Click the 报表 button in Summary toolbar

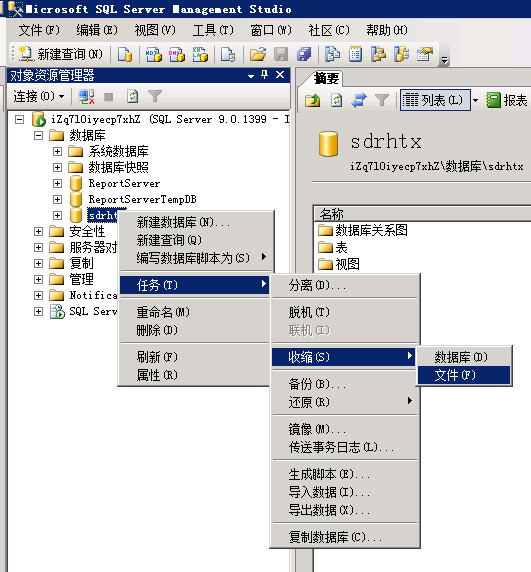pyautogui.click(x=507, y=100)
